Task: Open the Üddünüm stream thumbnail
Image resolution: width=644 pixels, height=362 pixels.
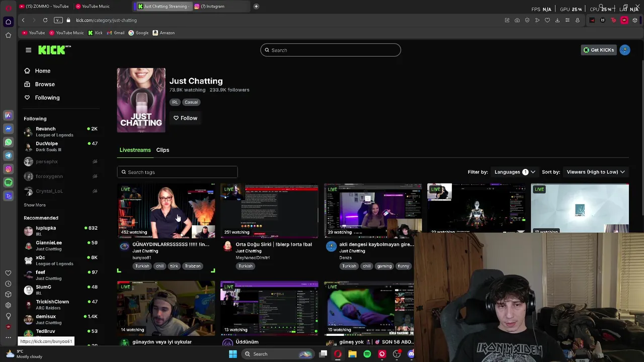Action: coord(270,308)
